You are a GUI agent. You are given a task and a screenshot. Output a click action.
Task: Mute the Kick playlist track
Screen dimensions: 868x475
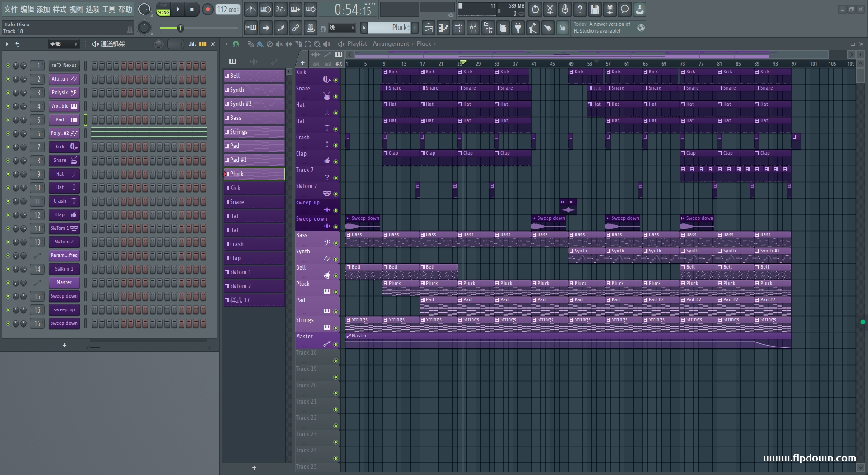click(x=335, y=80)
